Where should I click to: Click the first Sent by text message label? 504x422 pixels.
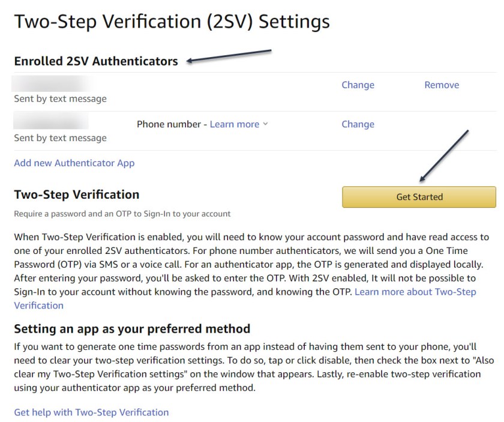pos(60,99)
